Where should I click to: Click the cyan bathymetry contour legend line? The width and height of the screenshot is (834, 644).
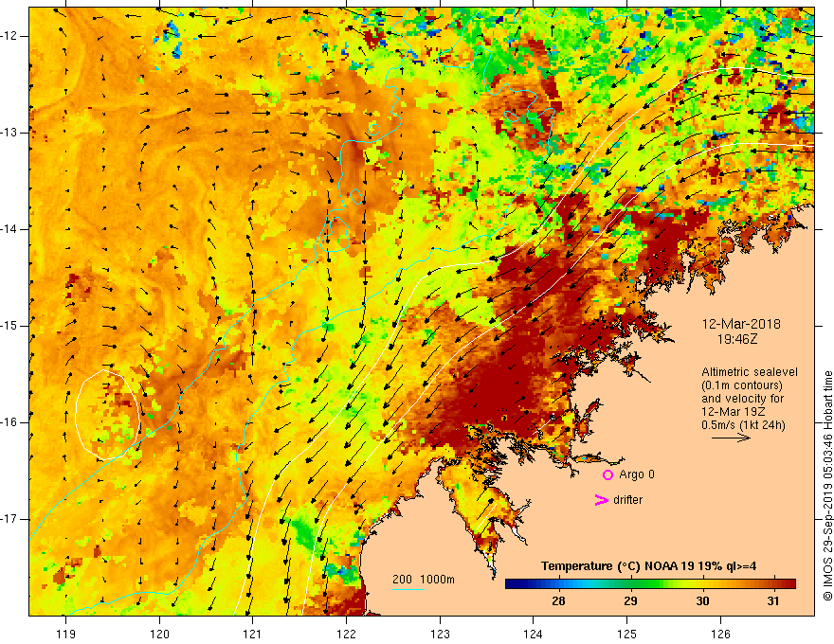tap(408, 589)
